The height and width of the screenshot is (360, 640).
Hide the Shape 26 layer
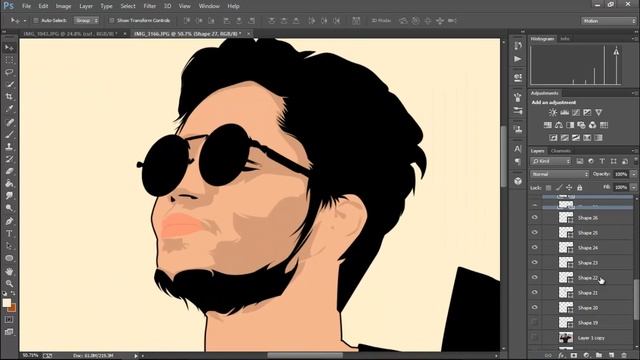535,218
